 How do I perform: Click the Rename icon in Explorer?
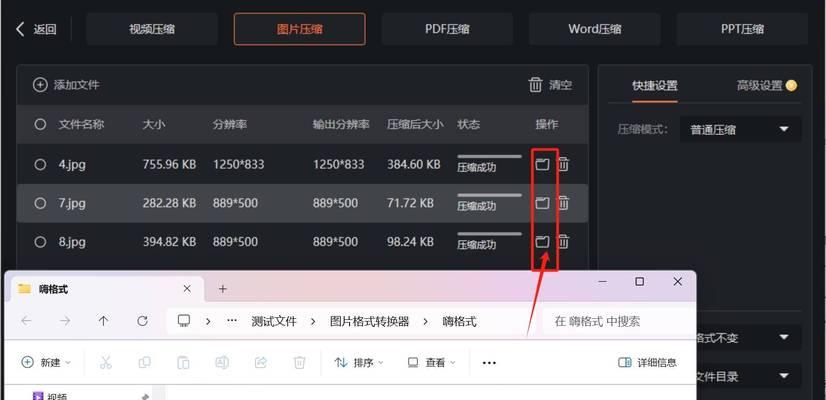tap(222, 363)
